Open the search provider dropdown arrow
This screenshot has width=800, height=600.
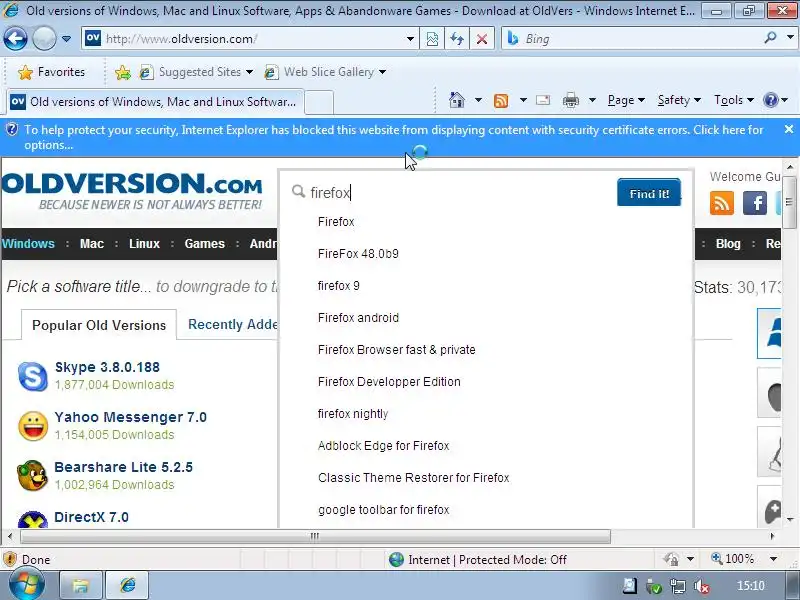tap(790, 38)
